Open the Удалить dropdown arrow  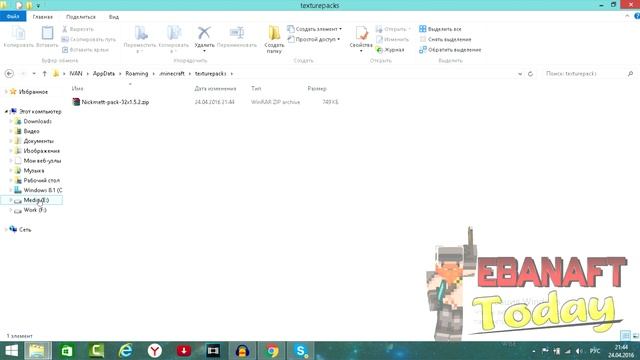204,51
